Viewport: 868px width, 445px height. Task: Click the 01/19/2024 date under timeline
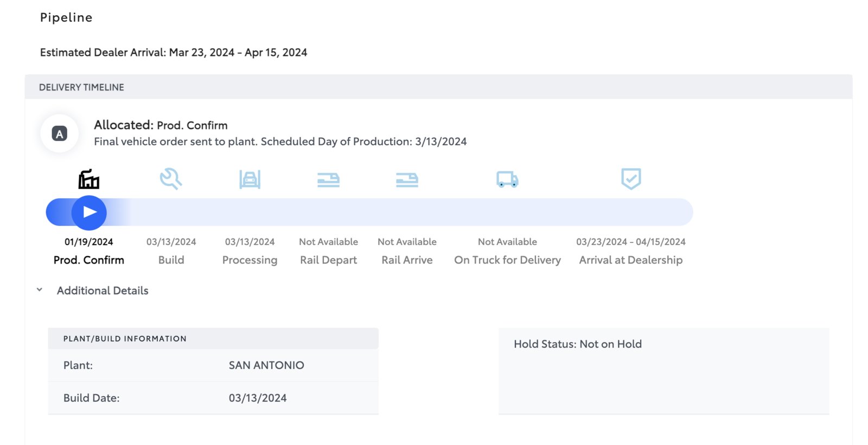click(x=89, y=242)
